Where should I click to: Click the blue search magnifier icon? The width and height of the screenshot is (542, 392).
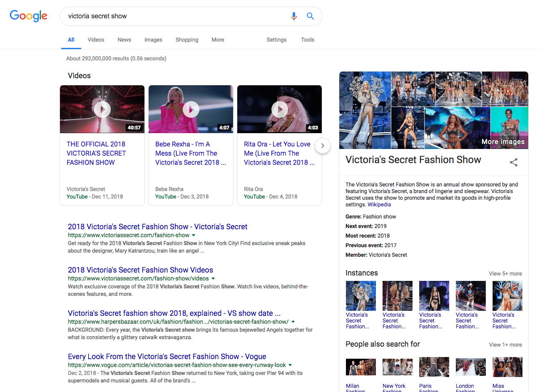[310, 16]
